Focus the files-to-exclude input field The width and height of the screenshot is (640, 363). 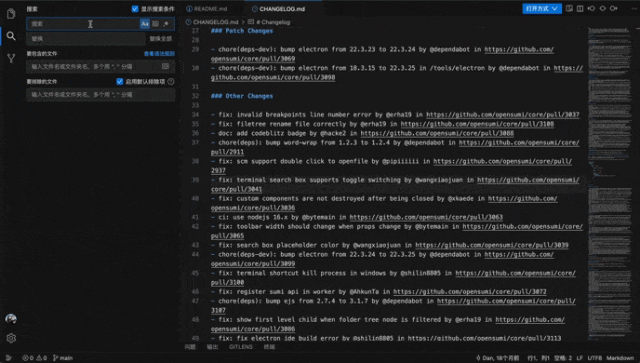click(101, 94)
